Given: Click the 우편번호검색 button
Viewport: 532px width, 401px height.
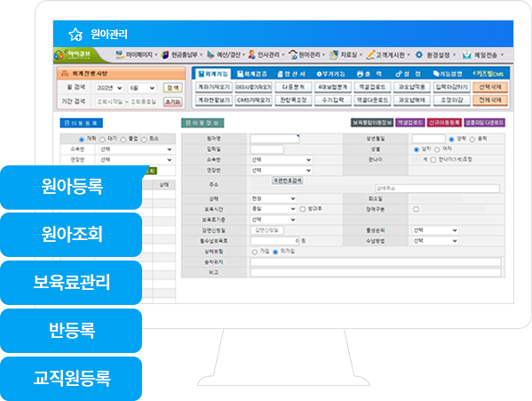Looking at the screenshot, I should pos(288,181).
